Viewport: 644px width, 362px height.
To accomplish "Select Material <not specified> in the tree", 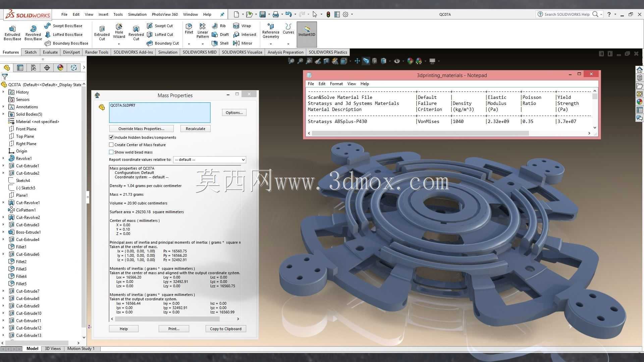I will click(38, 122).
